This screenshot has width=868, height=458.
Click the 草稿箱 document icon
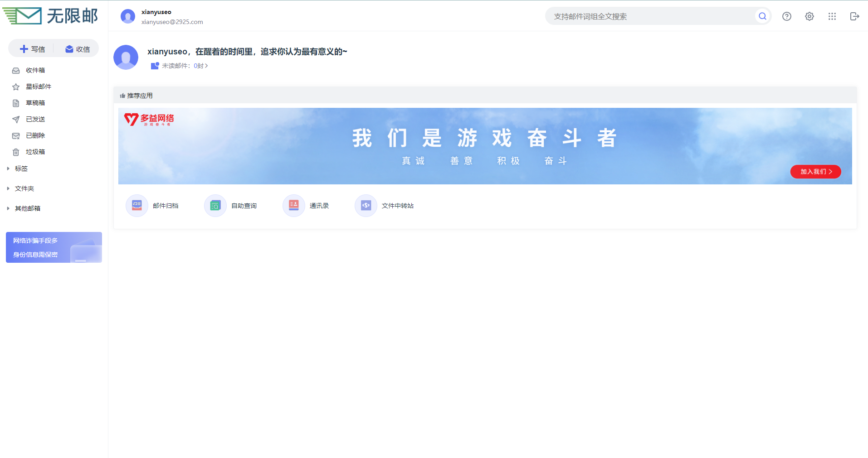pyautogui.click(x=16, y=103)
